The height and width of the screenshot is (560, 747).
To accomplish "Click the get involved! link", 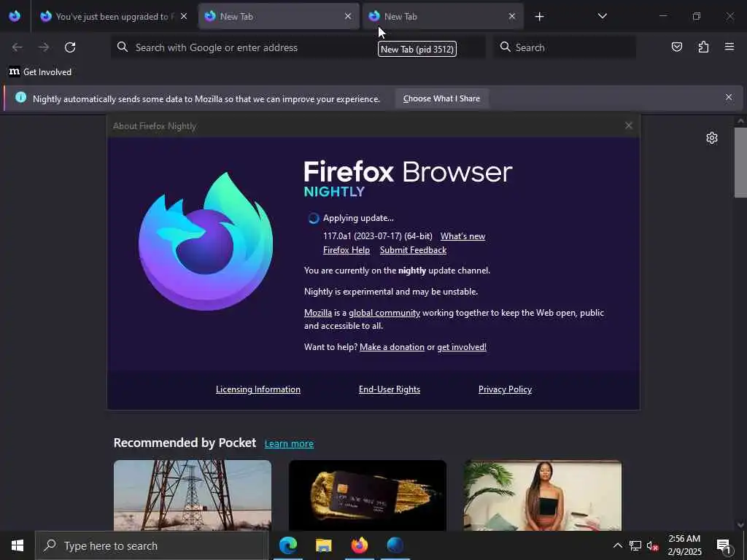I will (x=462, y=347).
